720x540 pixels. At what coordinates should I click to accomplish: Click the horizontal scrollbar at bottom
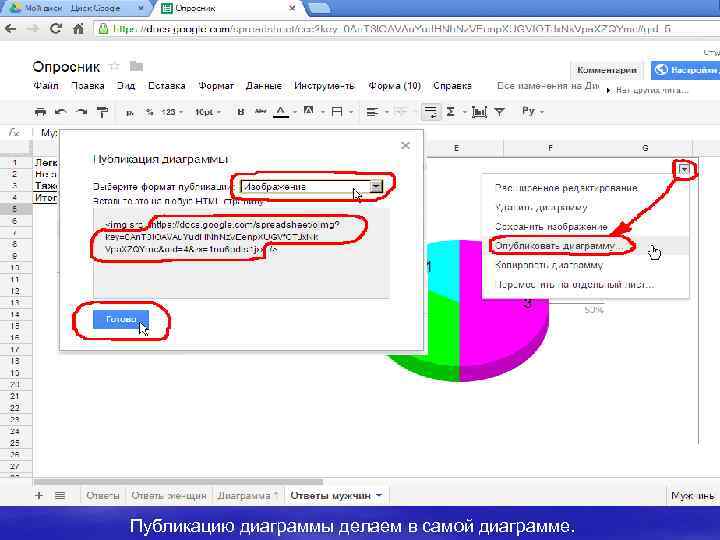click(178, 482)
